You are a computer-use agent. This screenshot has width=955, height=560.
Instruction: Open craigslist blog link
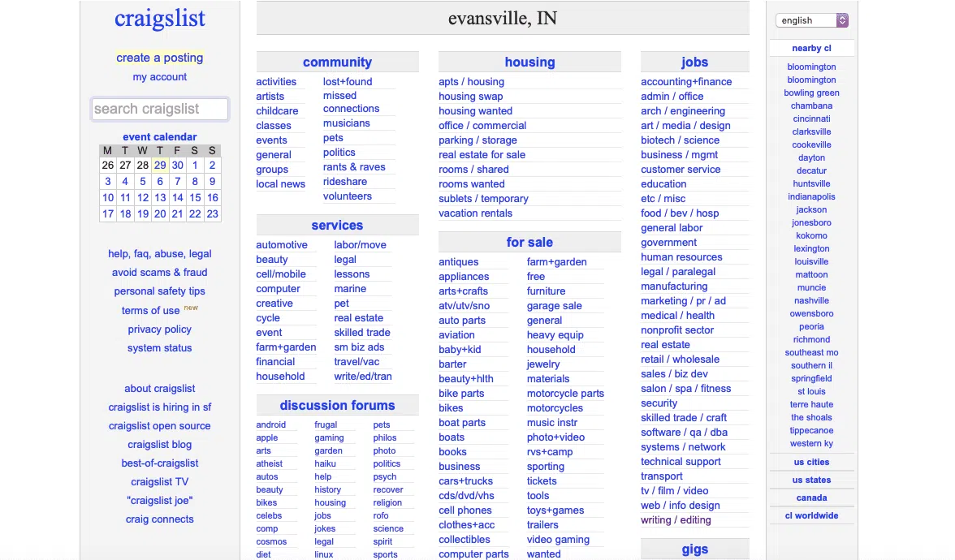pos(159,445)
